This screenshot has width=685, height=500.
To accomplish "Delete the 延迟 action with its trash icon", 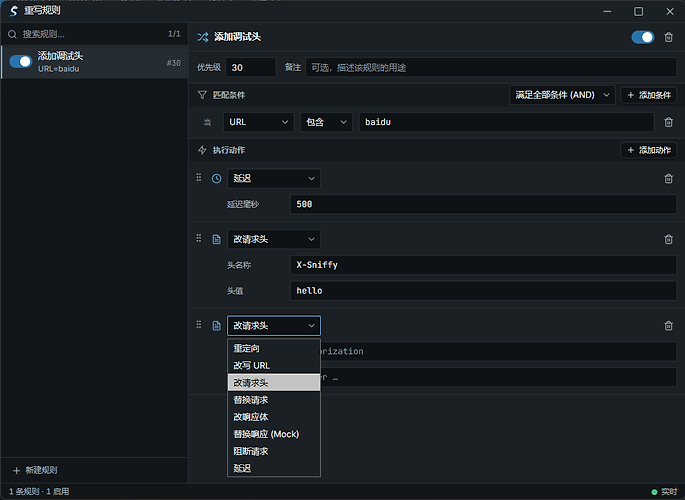I will tap(668, 179).
